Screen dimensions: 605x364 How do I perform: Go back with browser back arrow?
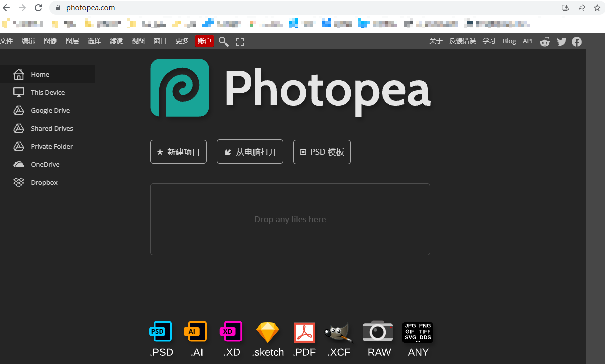click(7, 8)
